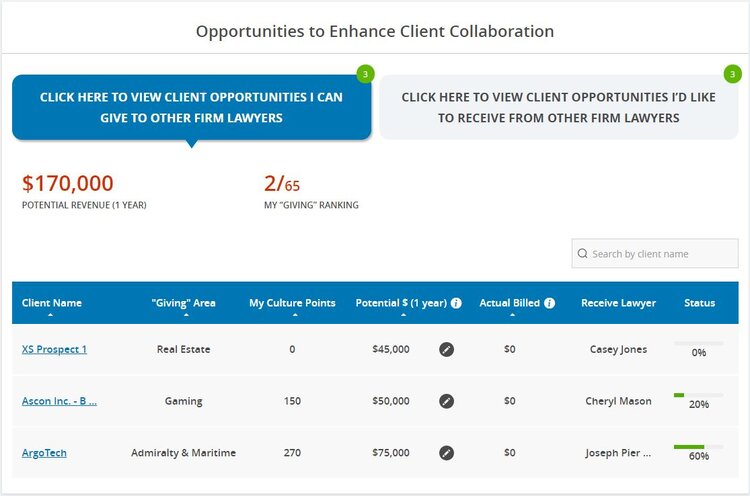The height and width of the screenshot is (496, 750).
Task: Edit potential amount for XS Prospect 1
Action: click(446, 350)
